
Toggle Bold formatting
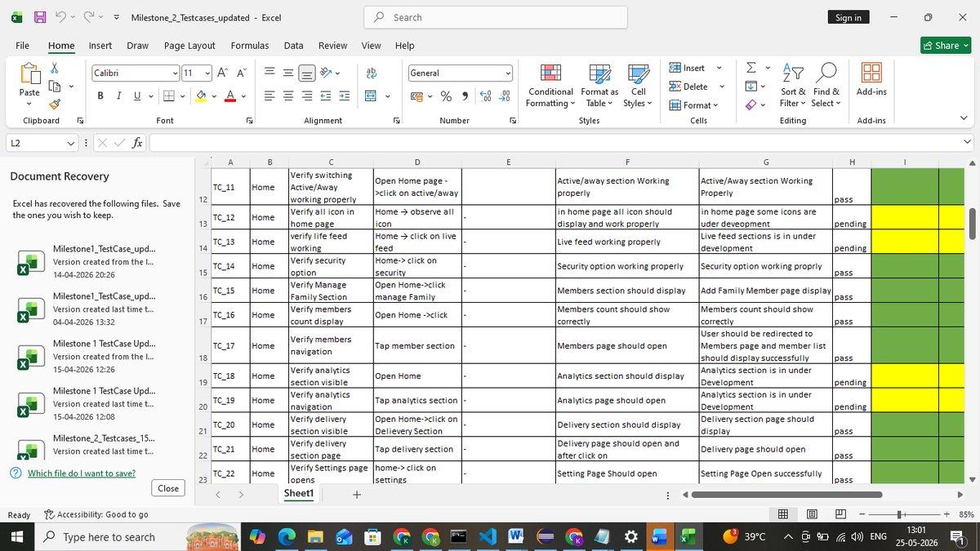point(100,96)
